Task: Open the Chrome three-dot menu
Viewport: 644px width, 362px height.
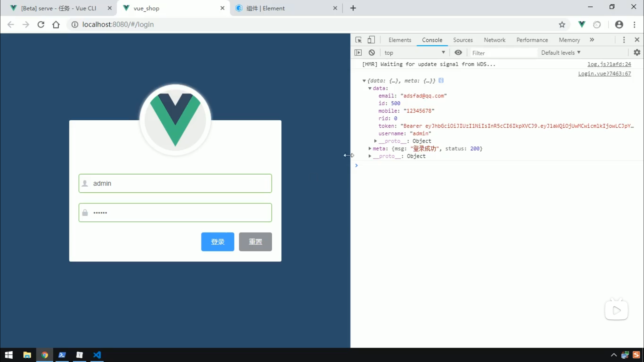Action: point(635,24)
